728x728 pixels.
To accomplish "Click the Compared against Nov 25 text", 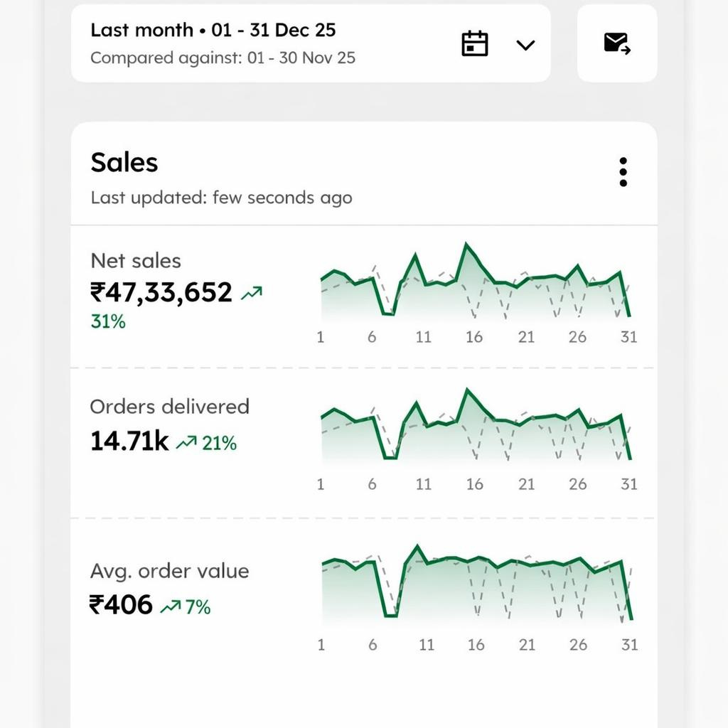I will (x=223, y=58).
